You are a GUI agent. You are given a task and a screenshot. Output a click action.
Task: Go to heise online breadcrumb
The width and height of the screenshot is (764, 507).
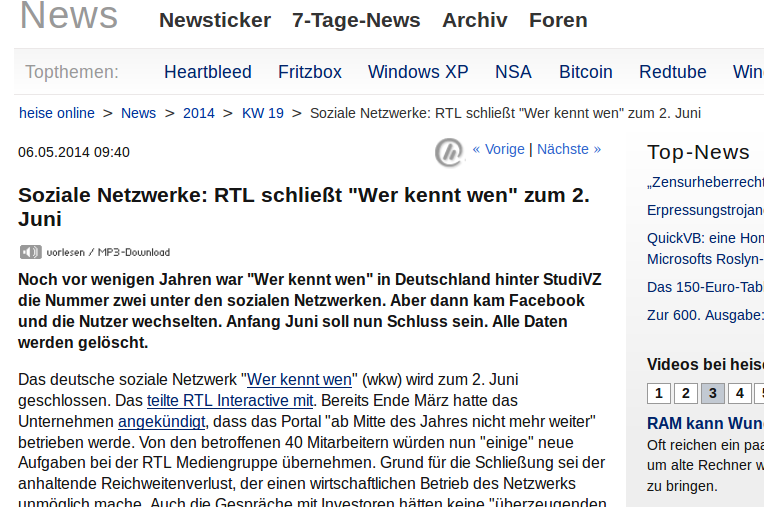(x=57, y=113)
